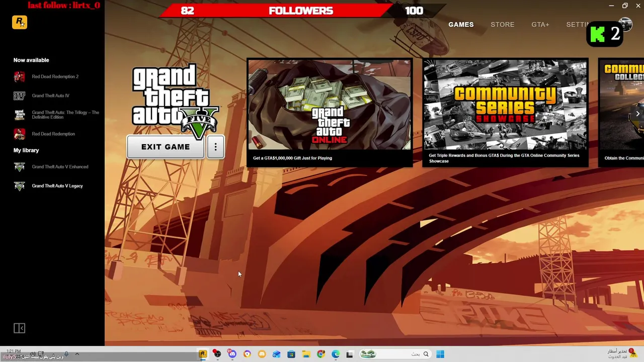The height and width of the screenshot is (362, 644).
Task: Open the black-and-white app on the taskbar
Action: [350, 354]
